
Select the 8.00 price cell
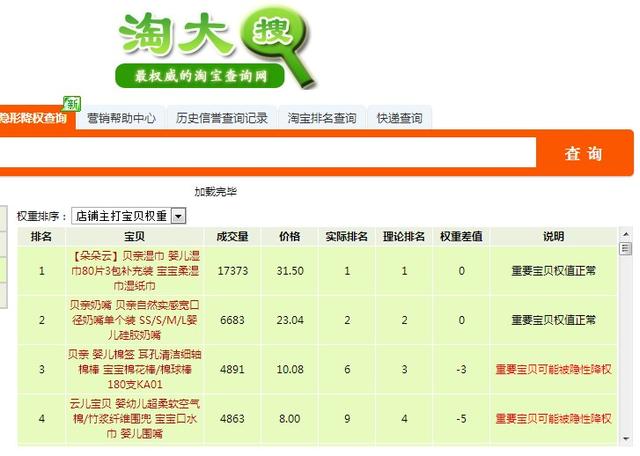pyautogui.click(x=290, y=418)
